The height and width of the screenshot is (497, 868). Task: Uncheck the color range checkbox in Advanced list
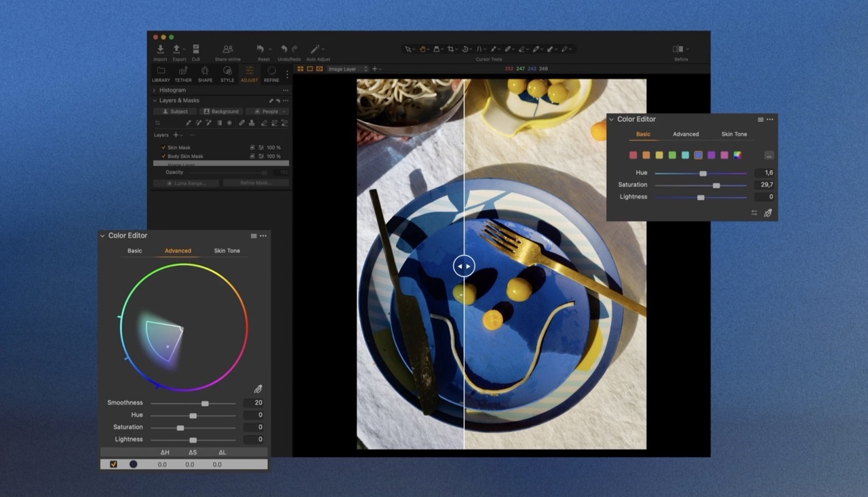pyautogui.click(x=113, y=464)
